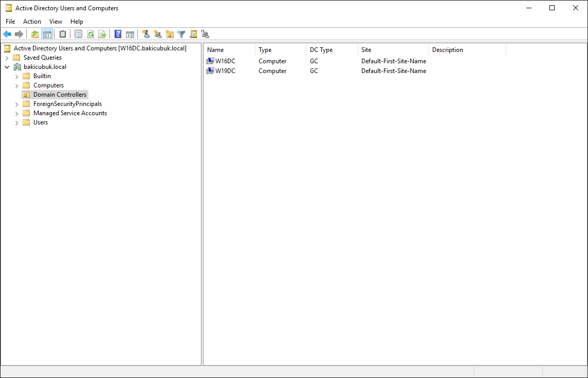
Task: Refresh the view with green arrow icon
Action: pyautogui.click(x=90, y=34)
